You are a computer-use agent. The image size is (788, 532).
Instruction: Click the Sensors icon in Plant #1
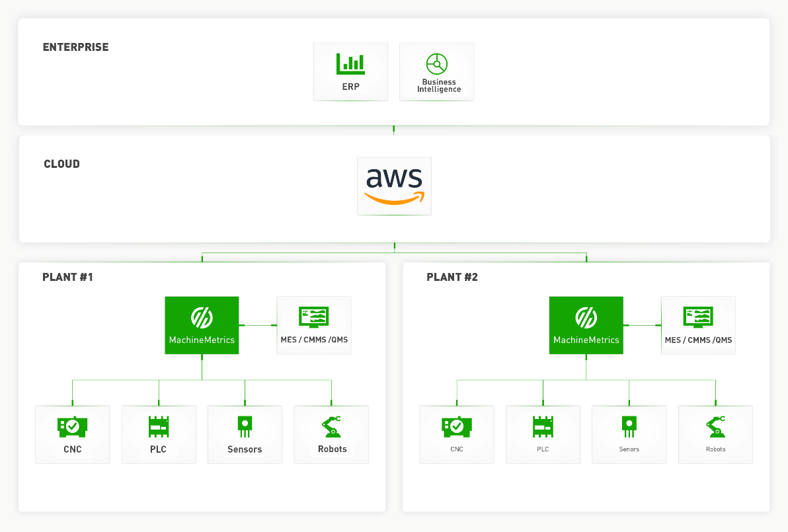coord(245,426)
